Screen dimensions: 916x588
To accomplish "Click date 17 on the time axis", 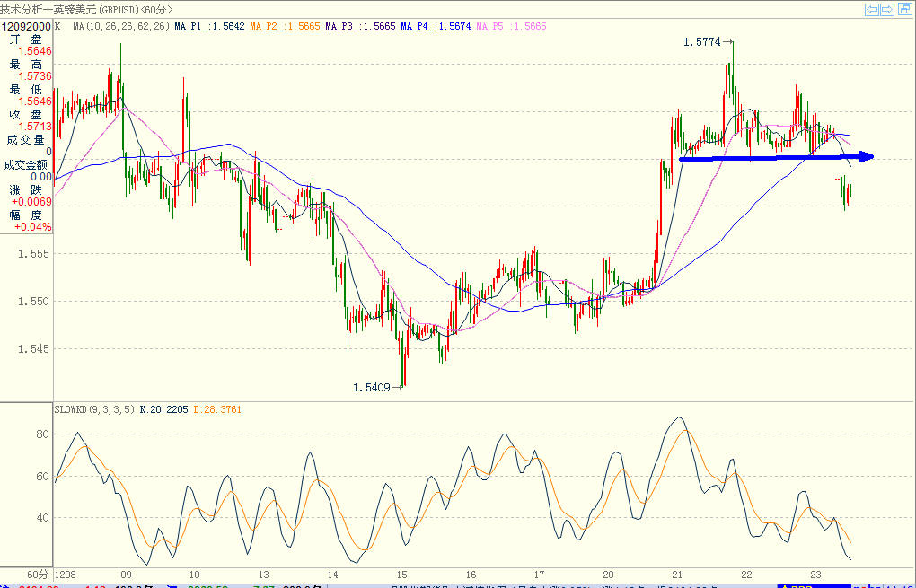I will 539,574.
